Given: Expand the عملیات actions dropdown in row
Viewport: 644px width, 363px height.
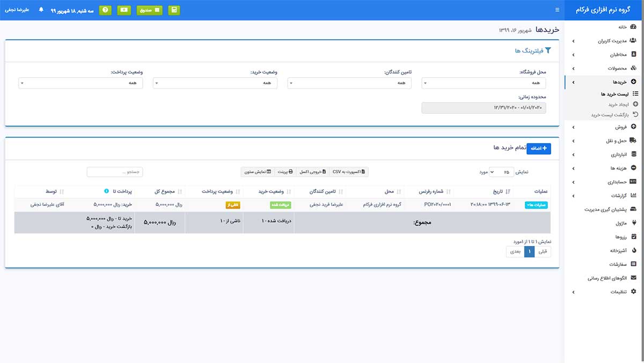Looking at the screenshot, I should (x=536, y=205).
